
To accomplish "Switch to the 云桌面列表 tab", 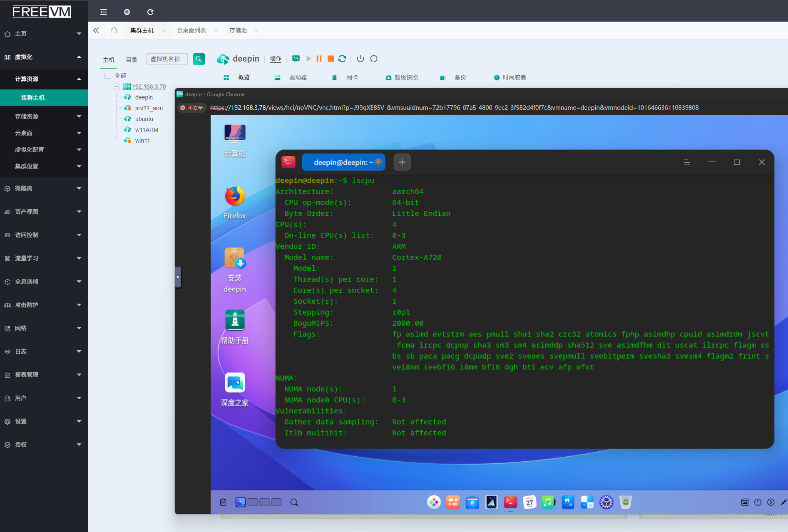I will (x=191, y=30).
